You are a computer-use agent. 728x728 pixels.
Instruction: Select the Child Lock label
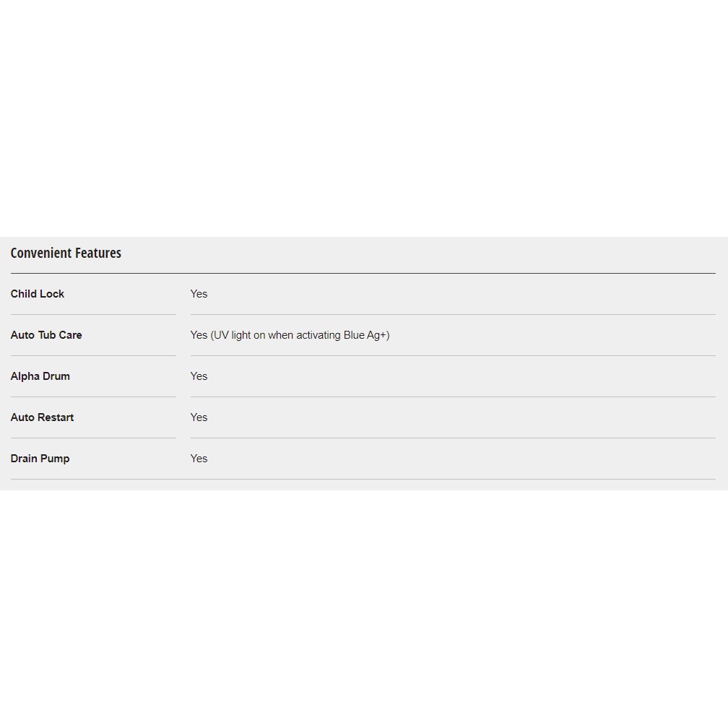tap(38, 294)
